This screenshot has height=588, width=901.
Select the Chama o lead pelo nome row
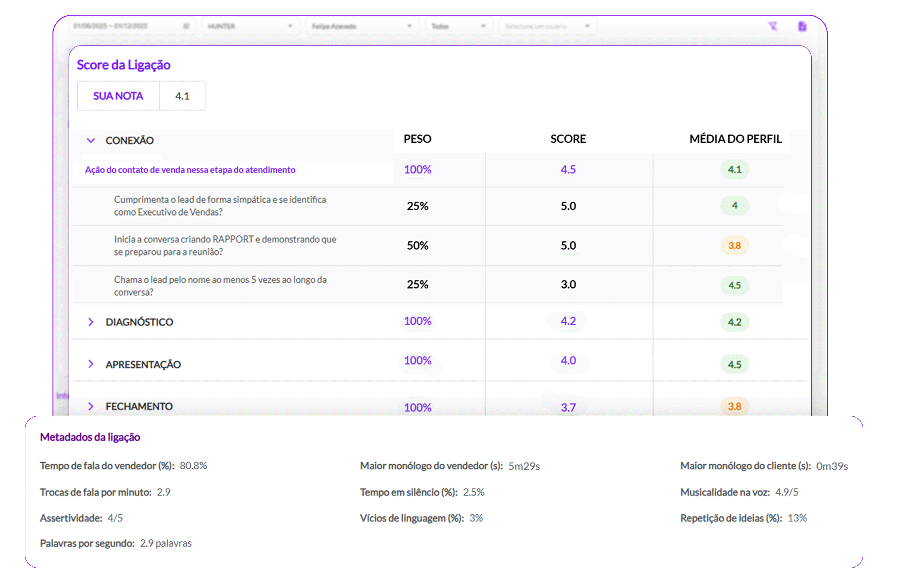[220, 285]
